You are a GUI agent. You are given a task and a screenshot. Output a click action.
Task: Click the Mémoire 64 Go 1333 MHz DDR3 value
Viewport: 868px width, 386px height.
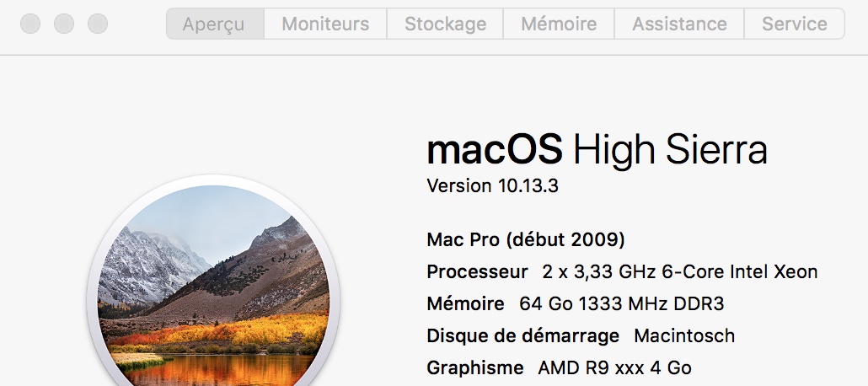tap(622, 304)
